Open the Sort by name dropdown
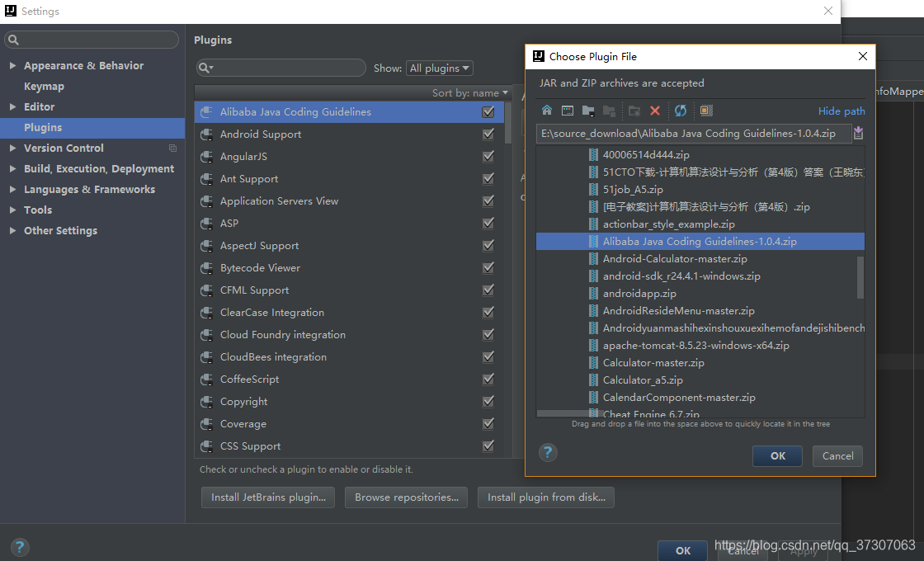Image resolution: width=924 pixels, height=561 pixels. pos(469,93)
